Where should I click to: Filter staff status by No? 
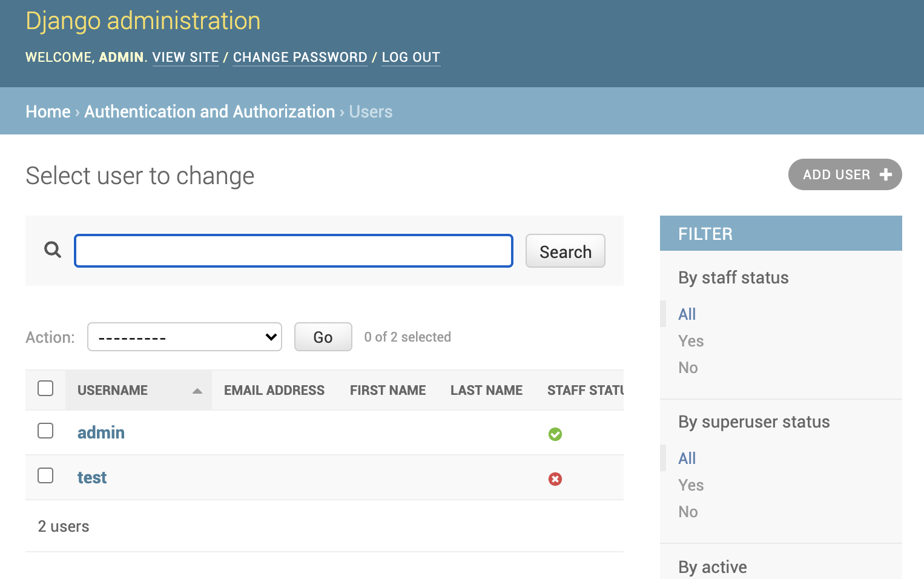point(688,367)
